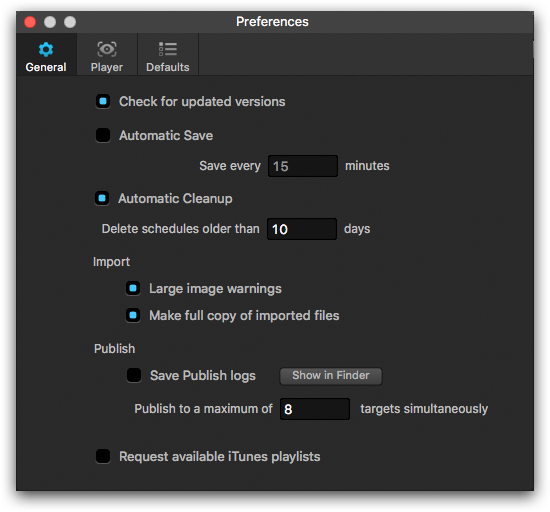
Task: Focus the Save every minutes field
Action: [x=303, y=166]
